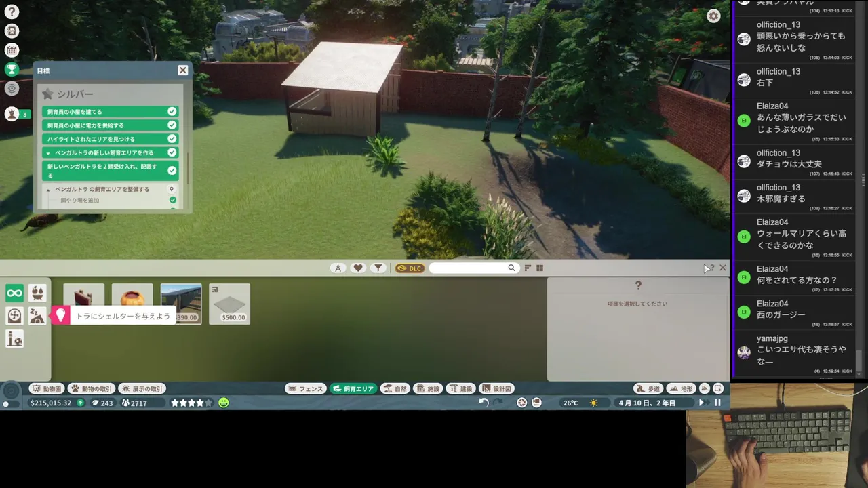Open the camera aperture mode icon
This screenshot has width=868, height=488.
tap(521, 403)
